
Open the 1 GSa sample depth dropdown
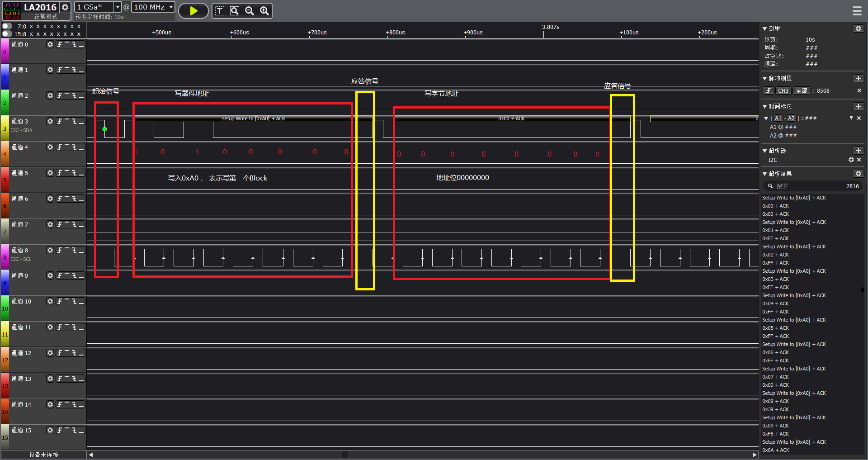pos(118,7)
